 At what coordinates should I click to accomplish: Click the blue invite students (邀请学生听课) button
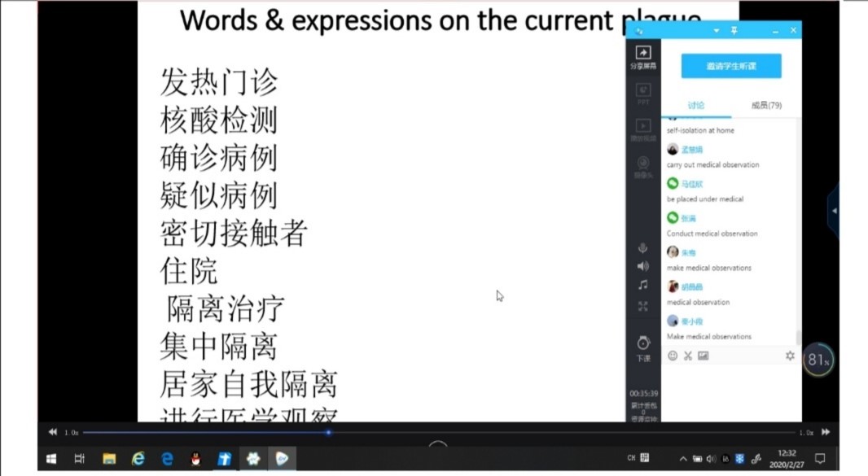tap(731, 66)
